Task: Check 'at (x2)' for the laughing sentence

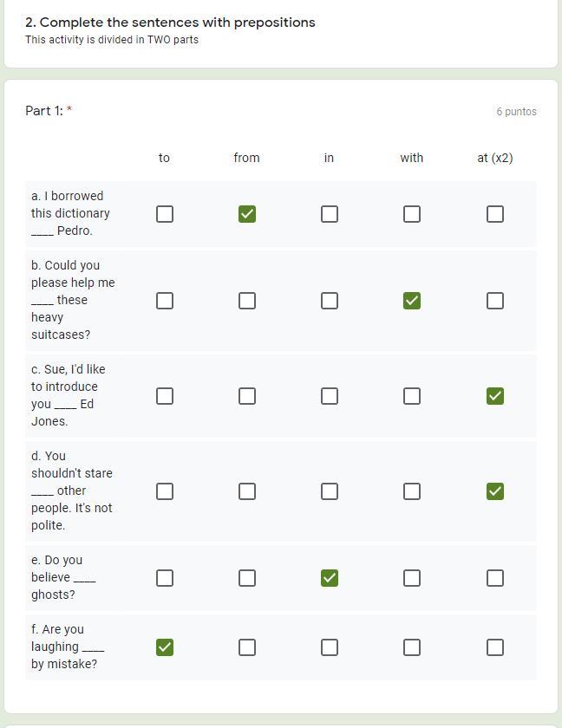Action: [x=495, y=647]
